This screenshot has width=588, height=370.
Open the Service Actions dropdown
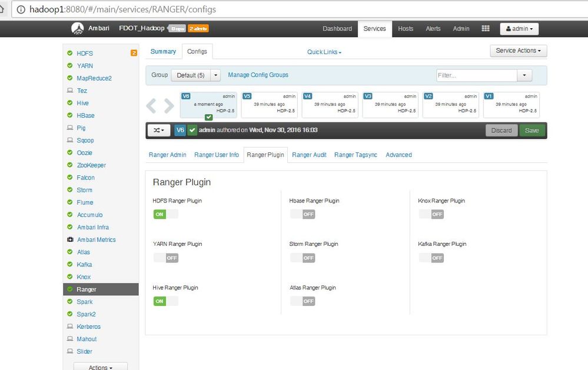518,51
